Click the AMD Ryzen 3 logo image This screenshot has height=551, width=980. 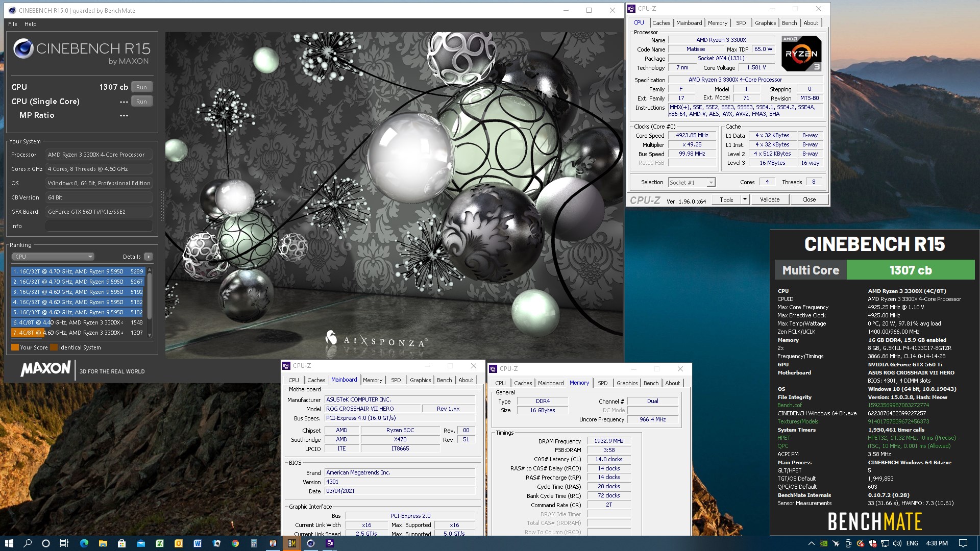pos(801,53)
